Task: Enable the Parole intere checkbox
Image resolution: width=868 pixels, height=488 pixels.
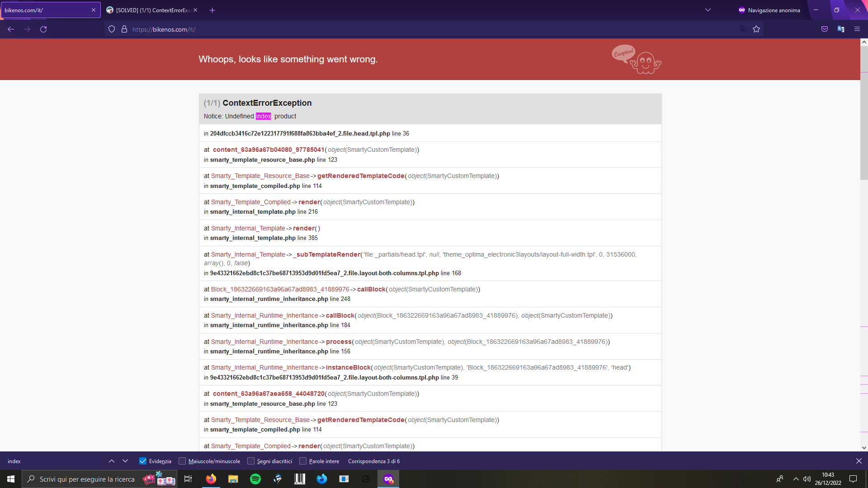Action: [303, 461]
